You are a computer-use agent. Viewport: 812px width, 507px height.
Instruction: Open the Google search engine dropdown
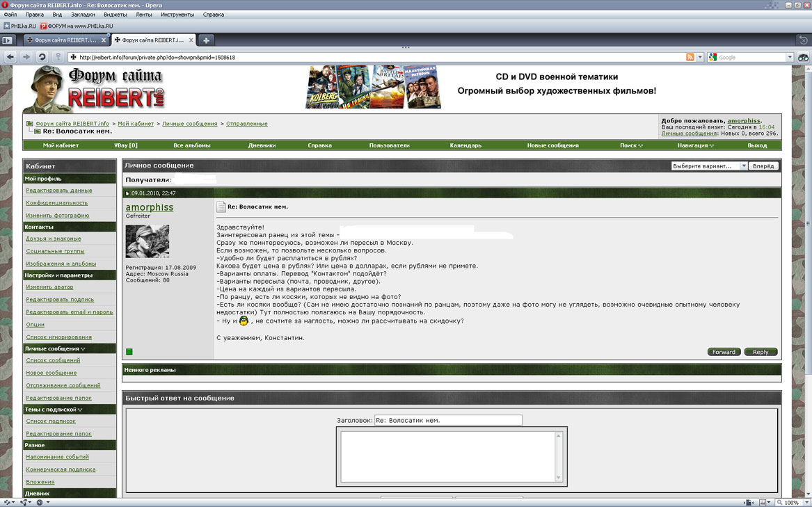790,57
